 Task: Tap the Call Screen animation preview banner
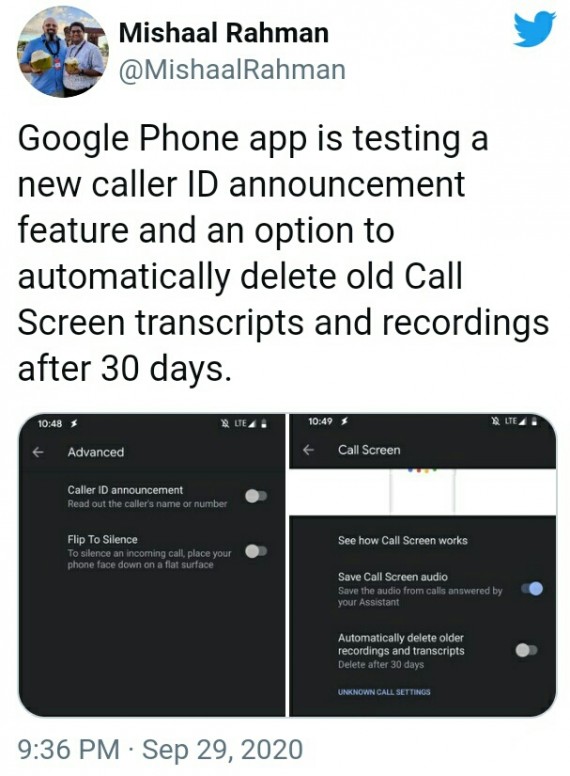[423, 491]
